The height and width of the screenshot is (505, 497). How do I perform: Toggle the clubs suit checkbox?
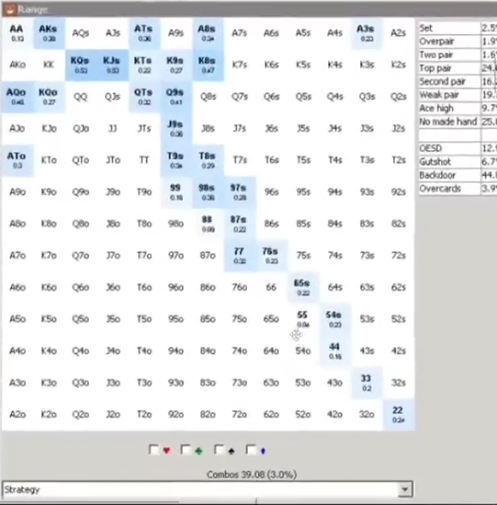point(185,450)
